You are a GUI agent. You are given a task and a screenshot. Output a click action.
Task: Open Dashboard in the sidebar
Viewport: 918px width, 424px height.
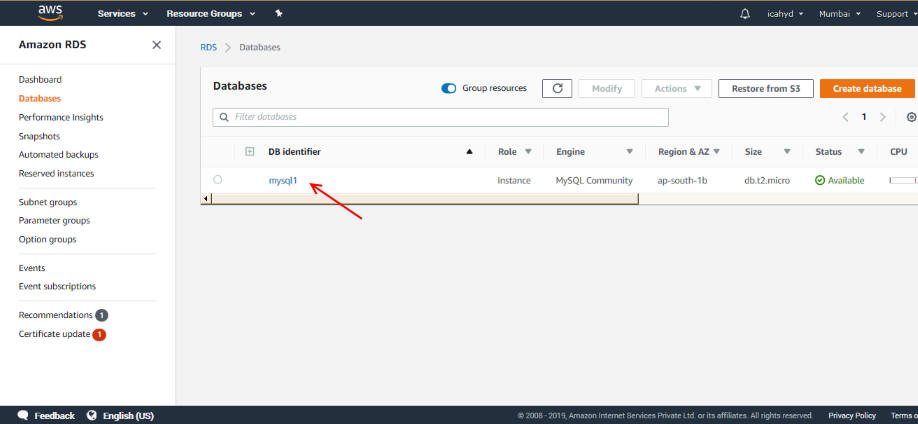pos(40,80)
